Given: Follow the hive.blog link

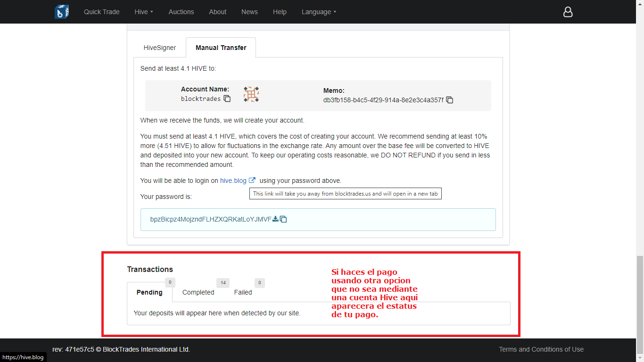Looking at the screenshot, I should (x=233, y=181).
